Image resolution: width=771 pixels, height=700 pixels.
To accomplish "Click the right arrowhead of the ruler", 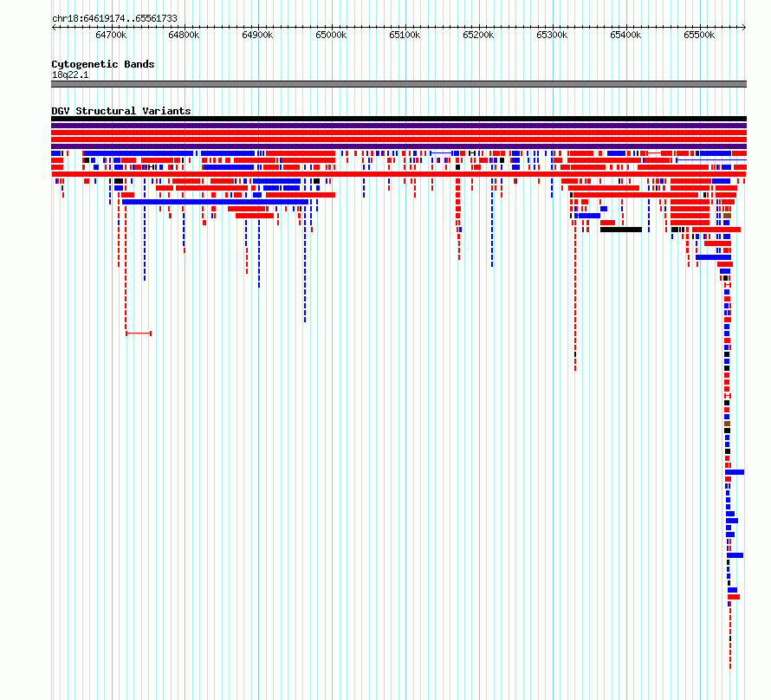I will click(x=744, y=27).
